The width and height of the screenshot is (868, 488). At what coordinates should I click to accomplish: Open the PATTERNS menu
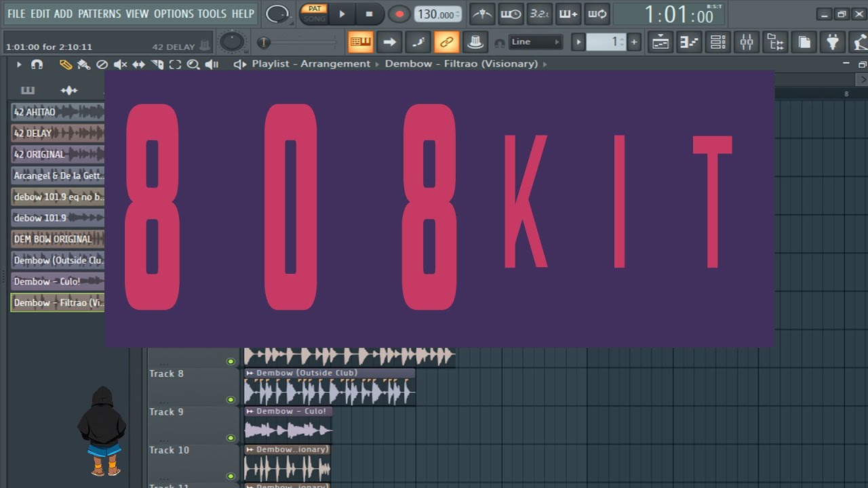tap(98, 14)
